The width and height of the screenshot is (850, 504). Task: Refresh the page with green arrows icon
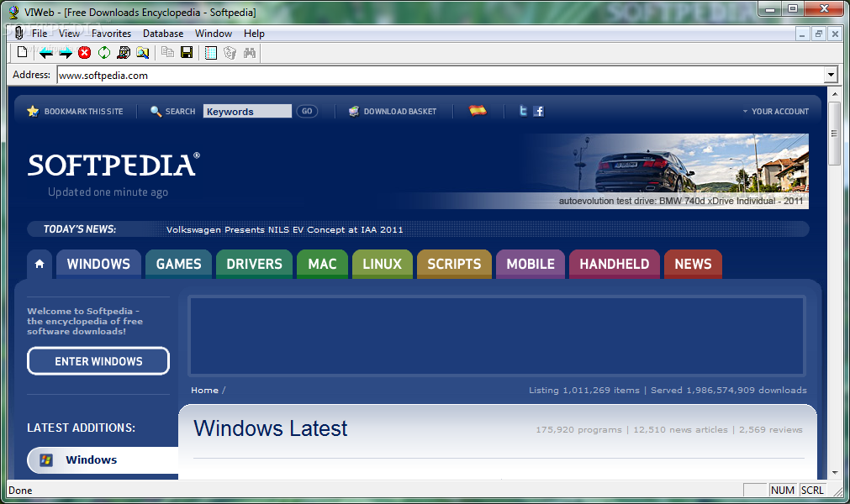coord(104,53)
